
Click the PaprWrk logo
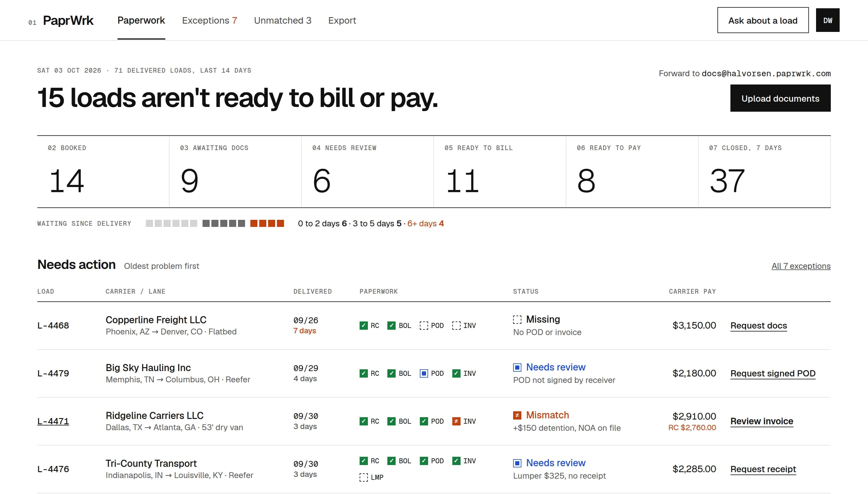pyautogui.click(x=68, y=20)
